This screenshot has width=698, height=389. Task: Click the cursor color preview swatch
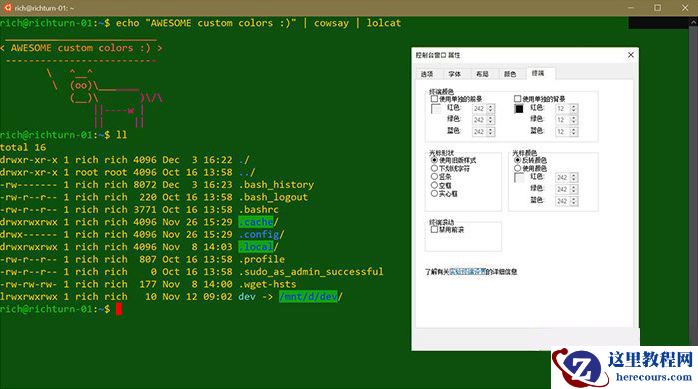pos(519,178)
